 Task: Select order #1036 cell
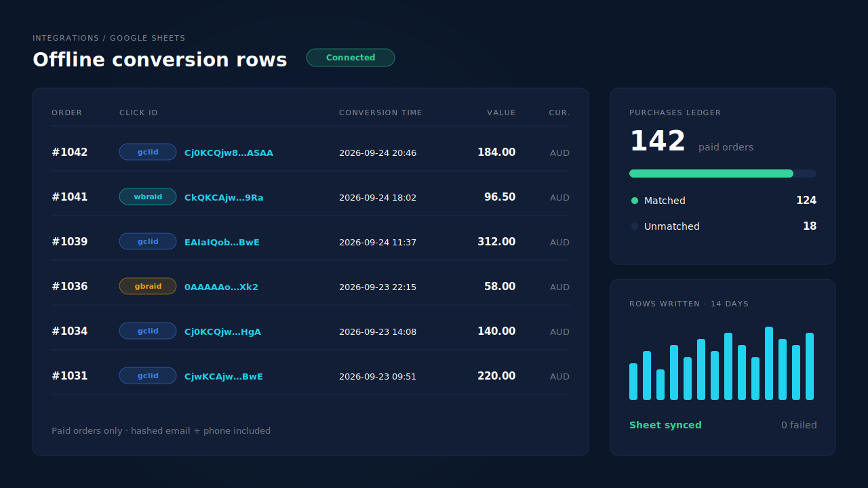(70, 287)
